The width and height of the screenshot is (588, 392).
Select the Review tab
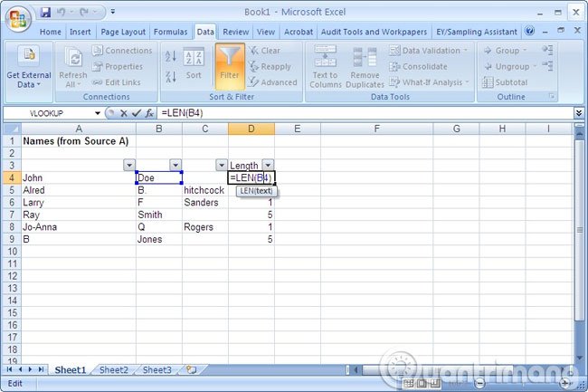click(236, 32)
